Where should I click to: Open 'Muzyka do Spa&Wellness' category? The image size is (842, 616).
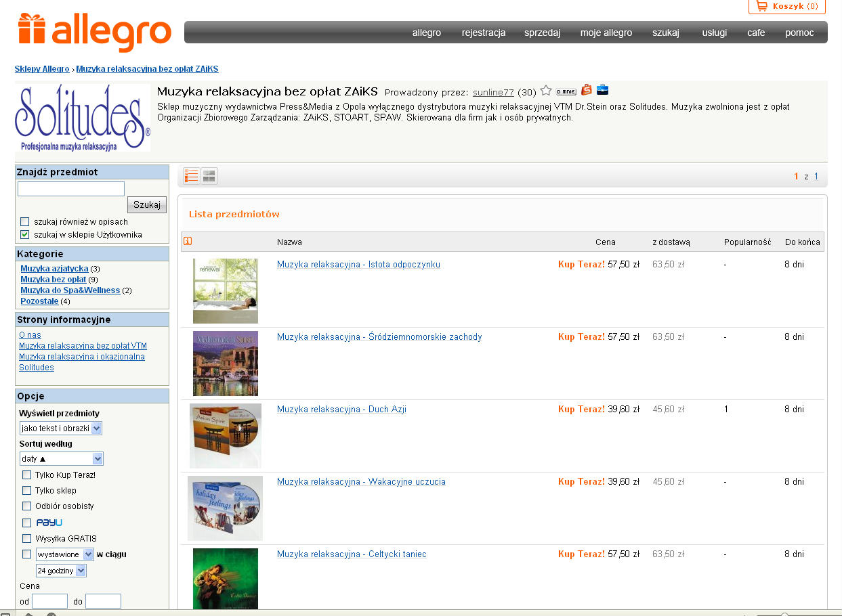pyautogui.click(x=70, y=290)
